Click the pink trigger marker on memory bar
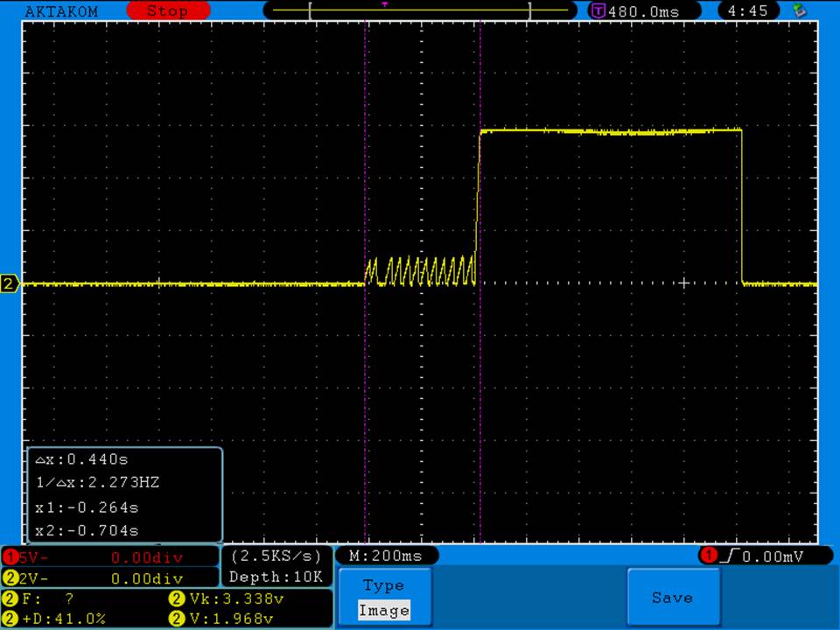840x630 pixels. point(385,4)
